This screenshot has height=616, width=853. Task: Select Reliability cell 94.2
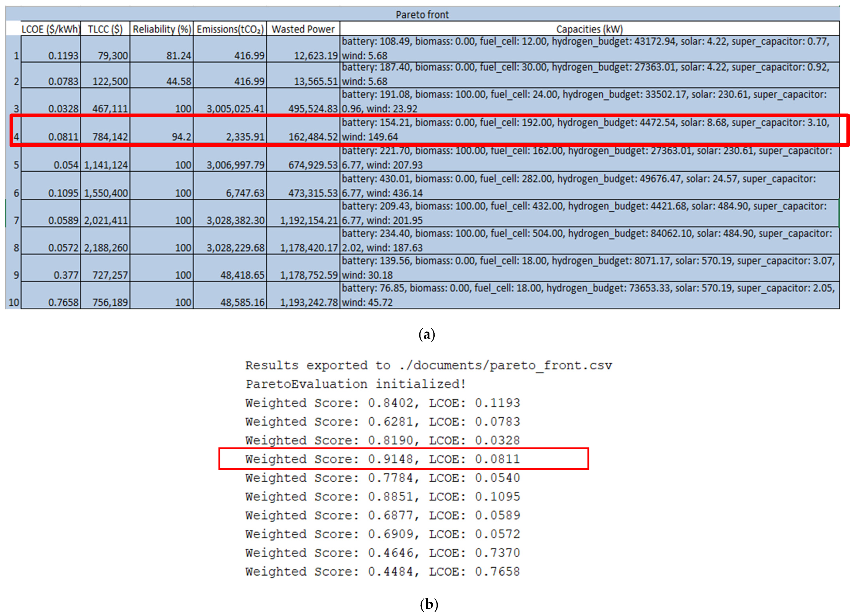click(162, 130)
